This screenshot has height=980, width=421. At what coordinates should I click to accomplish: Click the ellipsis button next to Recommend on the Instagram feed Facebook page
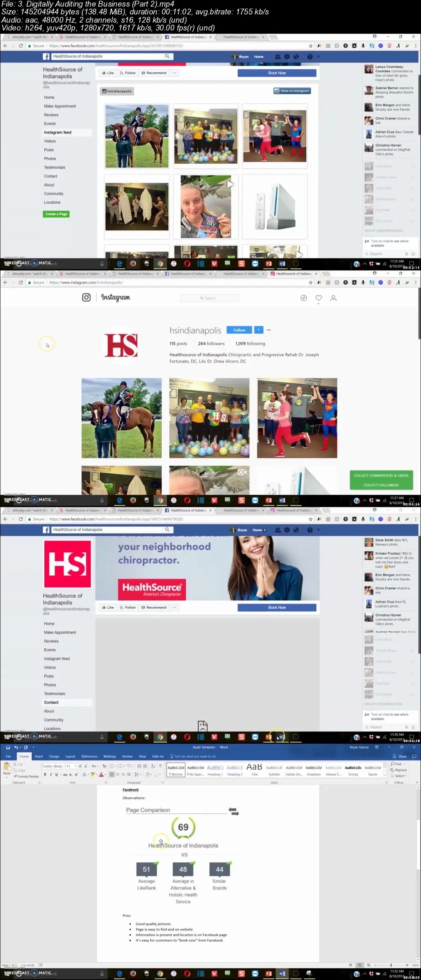pyautogui.click(x=174, y=73)
